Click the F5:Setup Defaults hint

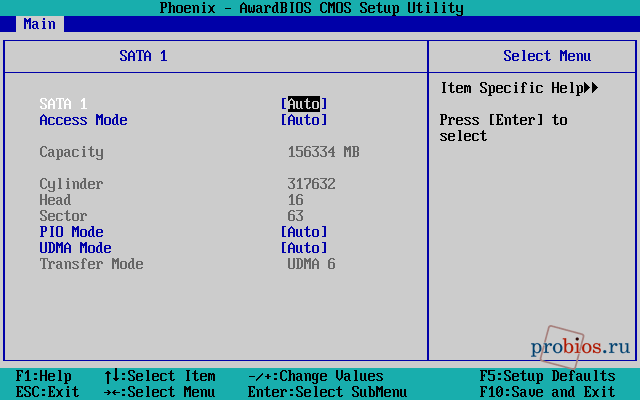(x=547, y=376)
